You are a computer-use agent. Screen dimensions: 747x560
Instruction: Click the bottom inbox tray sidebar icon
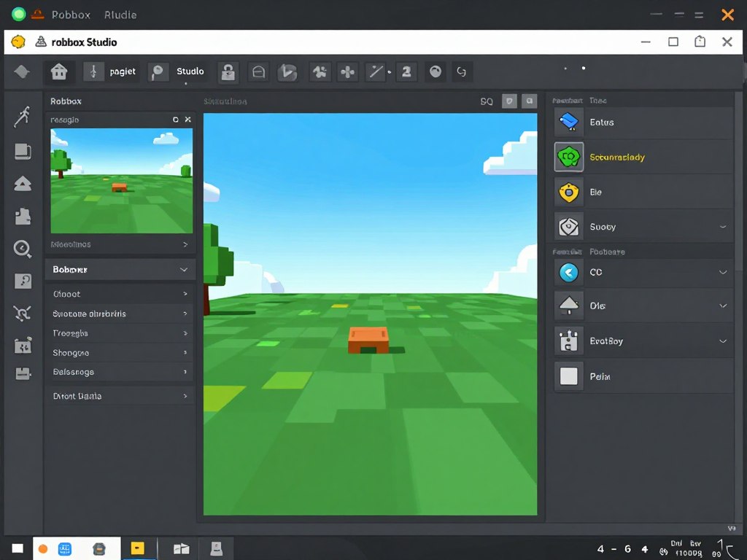tap(23, 374)
